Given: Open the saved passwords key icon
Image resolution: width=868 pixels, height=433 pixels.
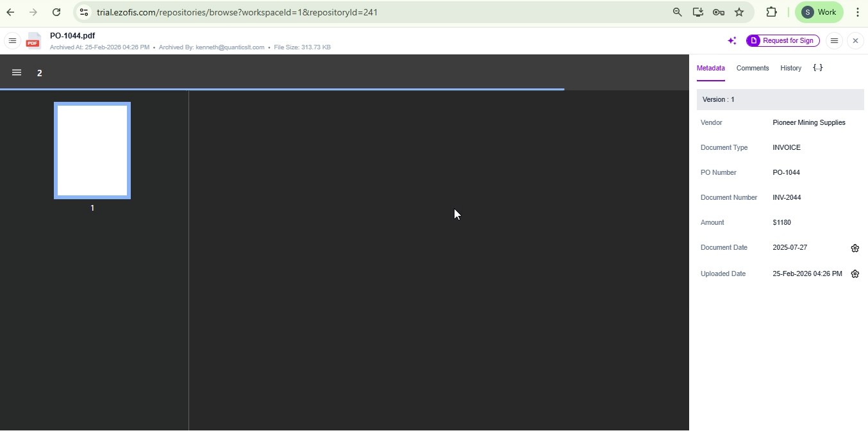Looking at the screenshot, I should tap(719, 12).
